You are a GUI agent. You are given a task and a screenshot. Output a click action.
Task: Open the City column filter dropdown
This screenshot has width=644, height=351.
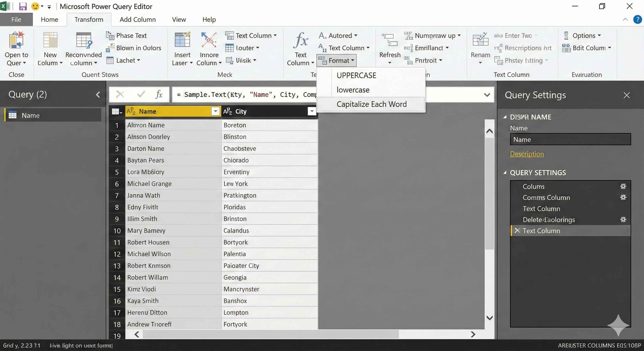tap(311, 111)
